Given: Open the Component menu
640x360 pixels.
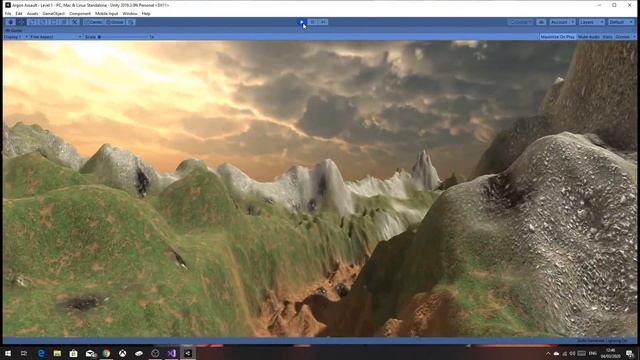Looking at the screenshot, I should point(80,13).
